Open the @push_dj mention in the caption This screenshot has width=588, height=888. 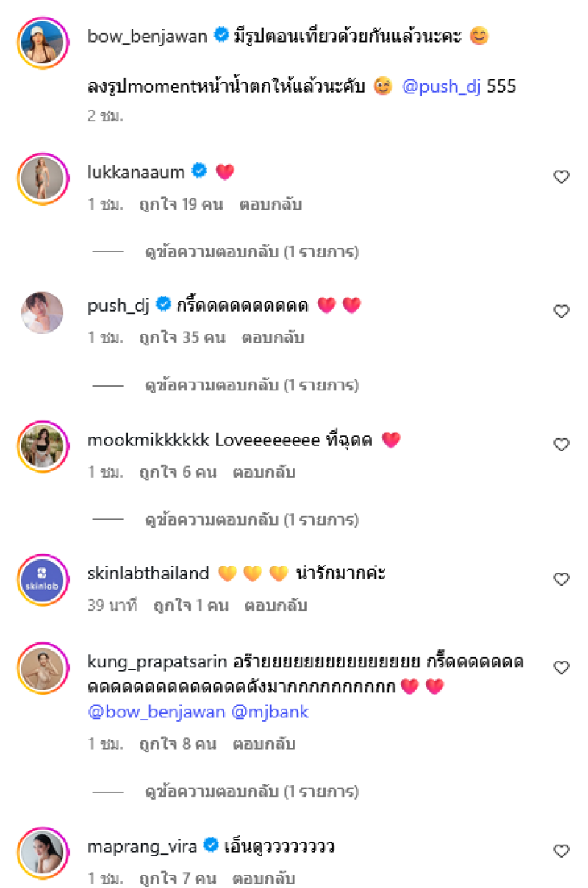click(441, 87)
